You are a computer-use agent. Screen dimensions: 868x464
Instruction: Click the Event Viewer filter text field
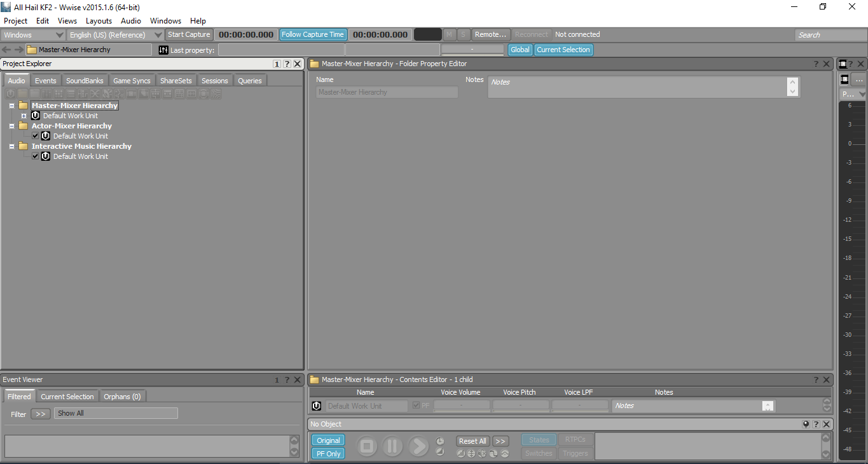point(116,413)
